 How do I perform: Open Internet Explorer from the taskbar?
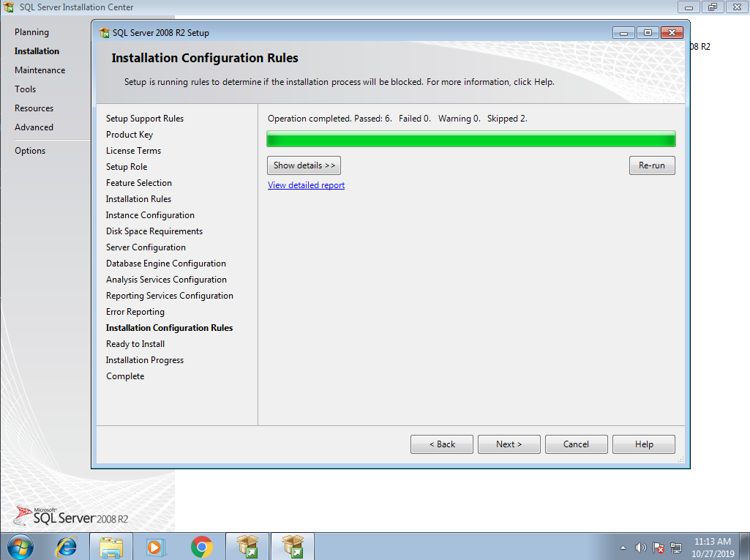tap(67, 546)
